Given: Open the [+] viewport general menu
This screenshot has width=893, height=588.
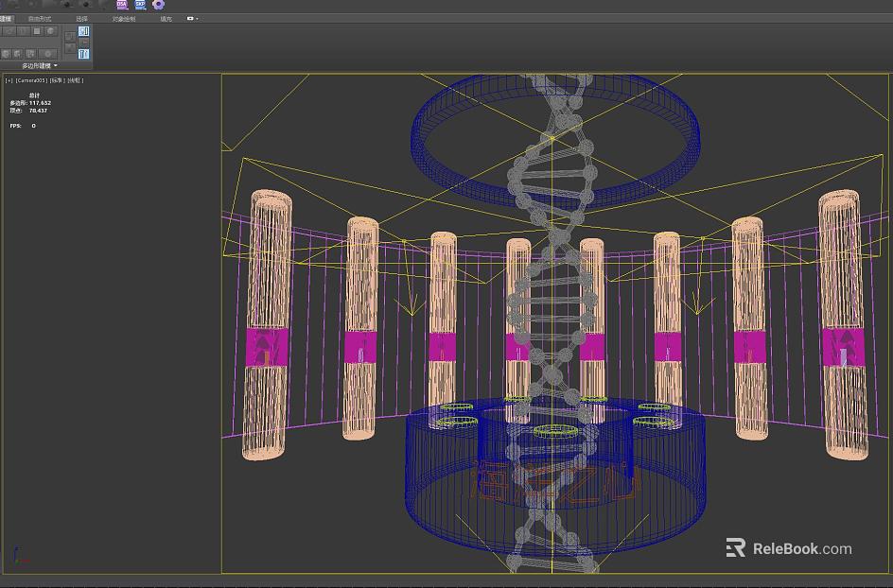Looking at the screenshot, I should click(9, 81).
